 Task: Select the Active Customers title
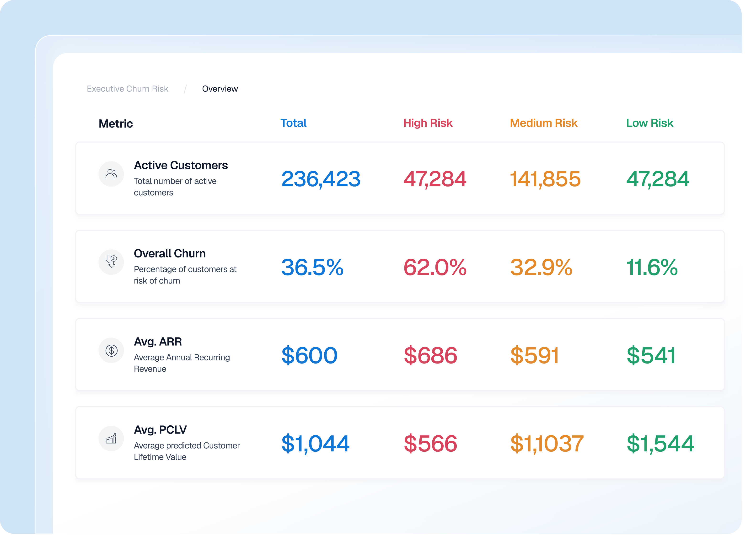pyautogui.click(x=181, y=165)
